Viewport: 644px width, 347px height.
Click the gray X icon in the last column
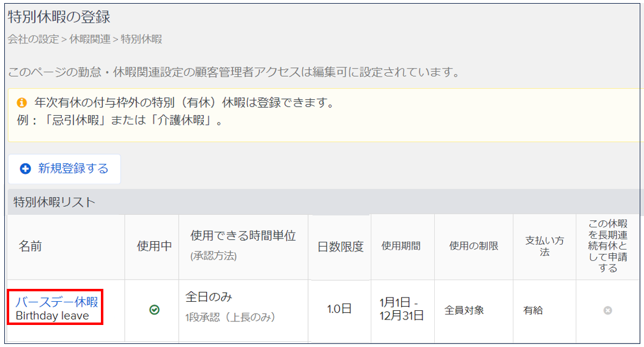pyautogui.click(x=607, y=310)
